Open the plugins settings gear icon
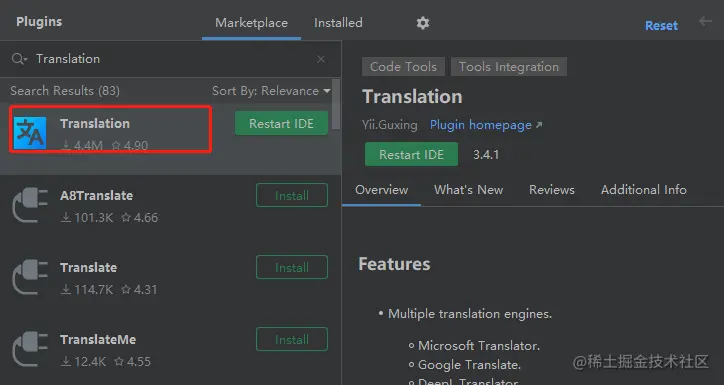 422,23
